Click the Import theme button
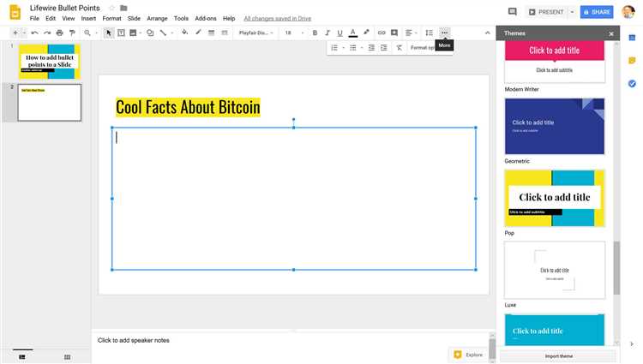Image resolution: width=643 pixels, height=364 pixels. 558,356
